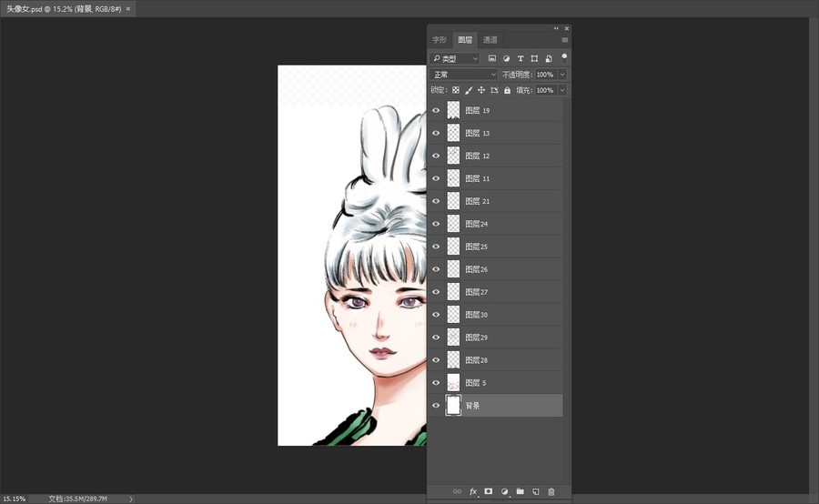Click the 15.15% zoom field
Viewport: 819px width, 504px height.
point(15,499)
